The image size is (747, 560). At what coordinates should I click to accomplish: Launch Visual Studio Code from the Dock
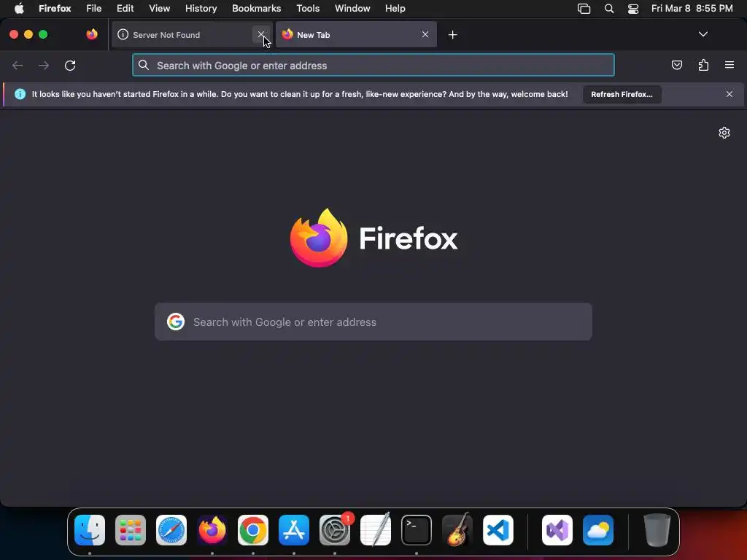[x=498, y=530]
